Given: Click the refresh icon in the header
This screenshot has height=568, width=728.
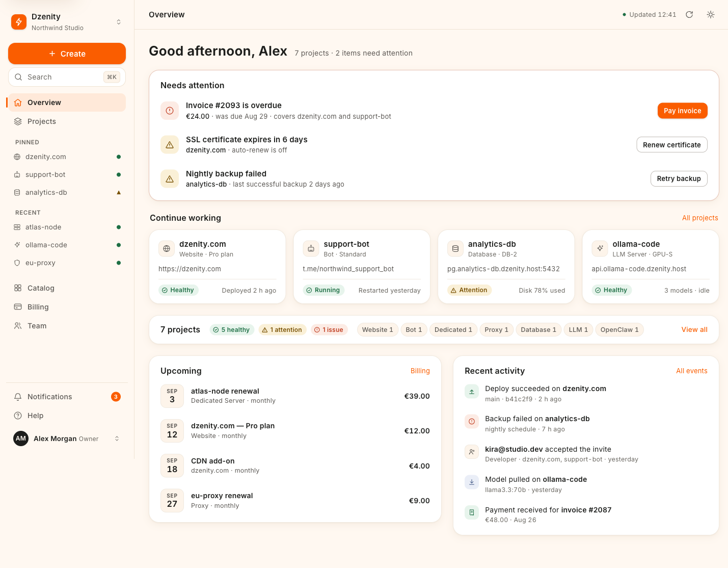Looking at the screenshot, I should [689, 14].
